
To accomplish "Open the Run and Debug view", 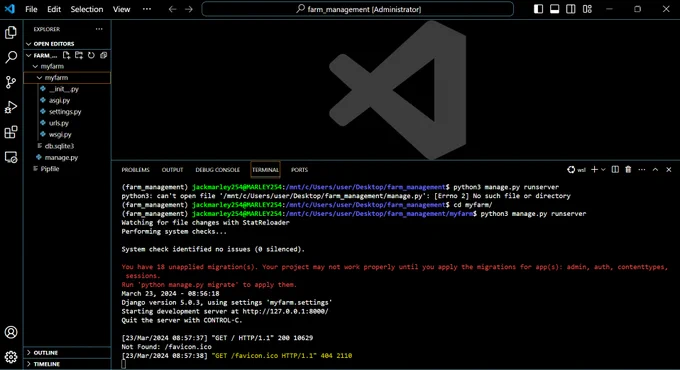I will [11, 107].
